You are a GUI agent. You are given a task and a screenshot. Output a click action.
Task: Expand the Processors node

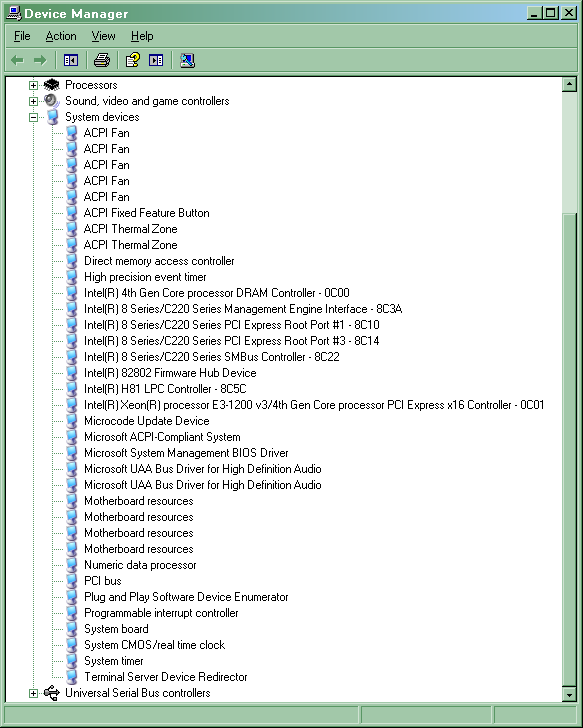(x=33, y=85)
